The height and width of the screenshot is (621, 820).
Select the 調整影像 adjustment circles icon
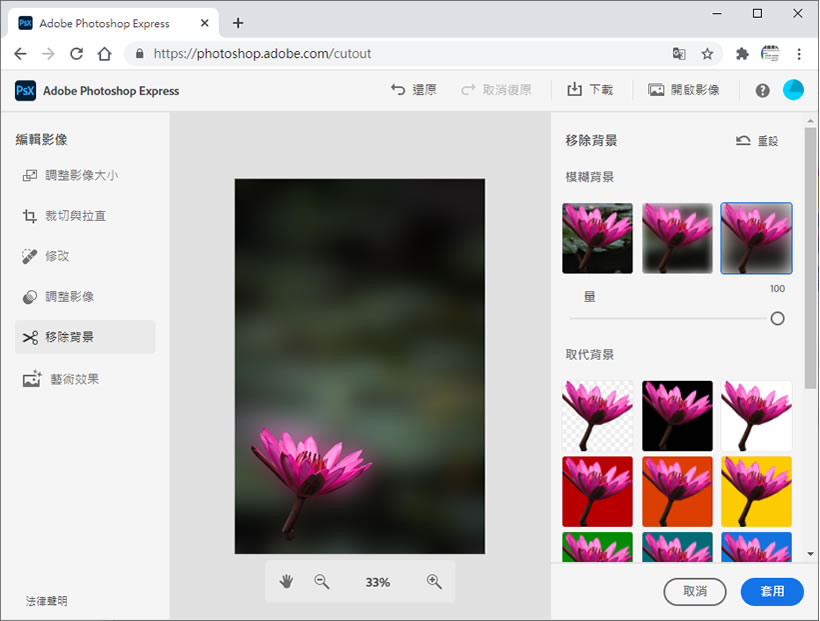click(x=30, y=297)
